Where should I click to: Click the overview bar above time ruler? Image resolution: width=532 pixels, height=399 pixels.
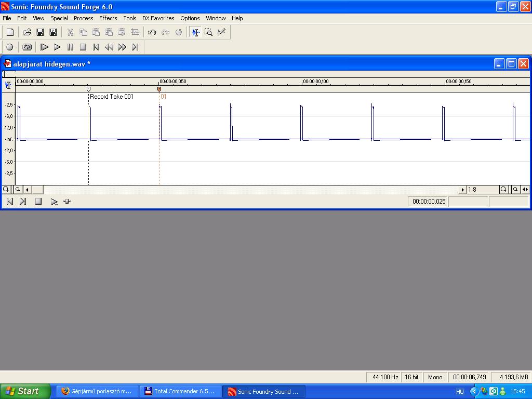click(x=266, y=74)
